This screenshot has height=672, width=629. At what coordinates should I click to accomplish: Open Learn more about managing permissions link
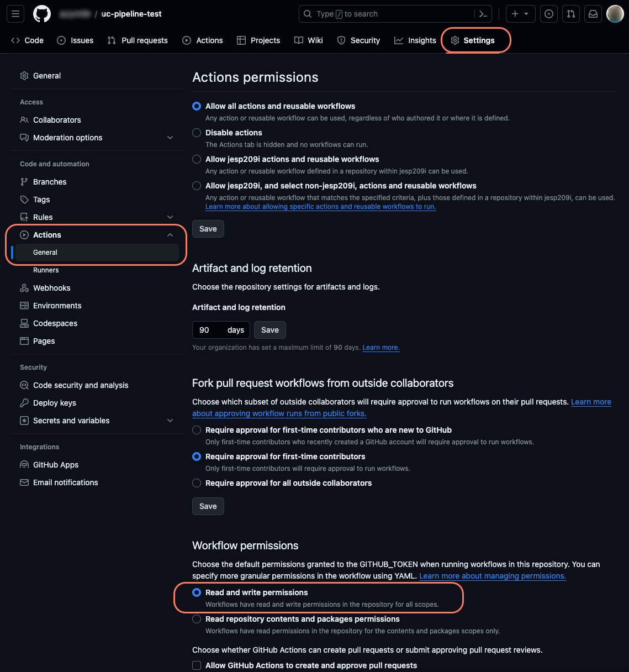click(493, 576)
